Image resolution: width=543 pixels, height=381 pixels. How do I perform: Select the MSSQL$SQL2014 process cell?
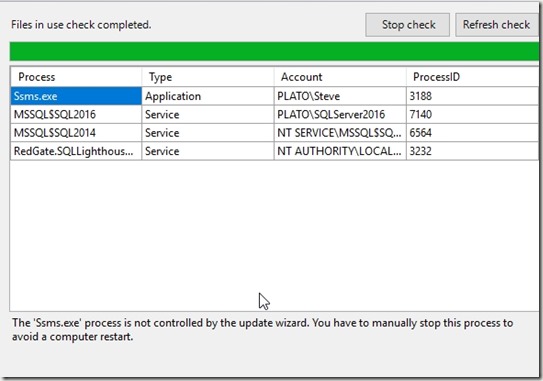click(x=76, y=133)
